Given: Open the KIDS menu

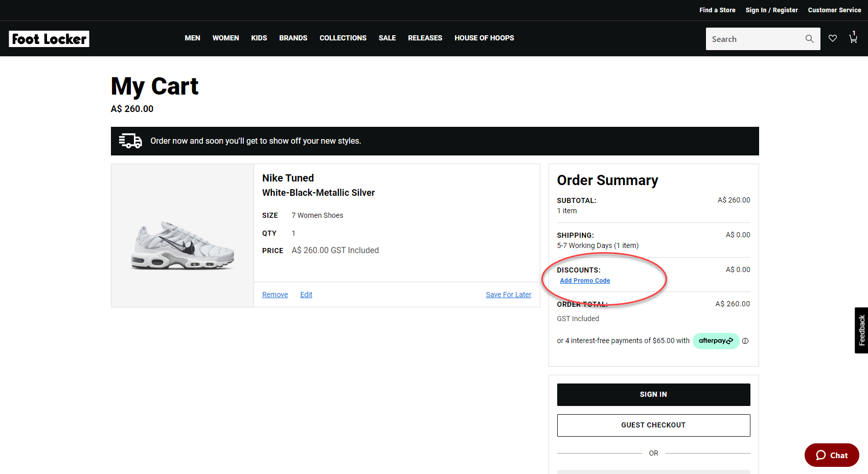Looking at the screenshot, I should coord(259,38).
